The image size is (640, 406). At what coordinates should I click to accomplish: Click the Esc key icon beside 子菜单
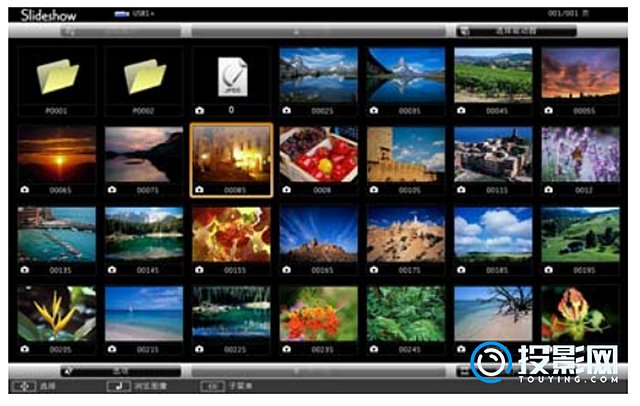pyautogui.click(x=211, y=385)
